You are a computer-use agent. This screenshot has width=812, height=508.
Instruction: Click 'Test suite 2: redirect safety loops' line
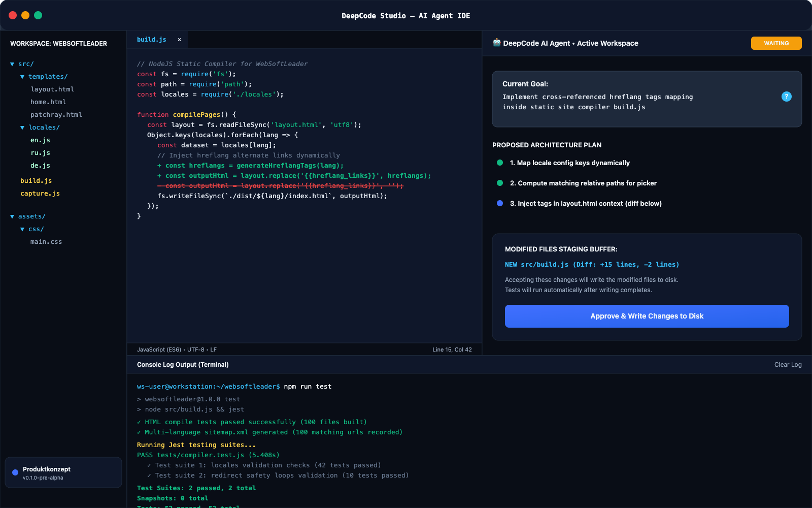pos(278,475)
